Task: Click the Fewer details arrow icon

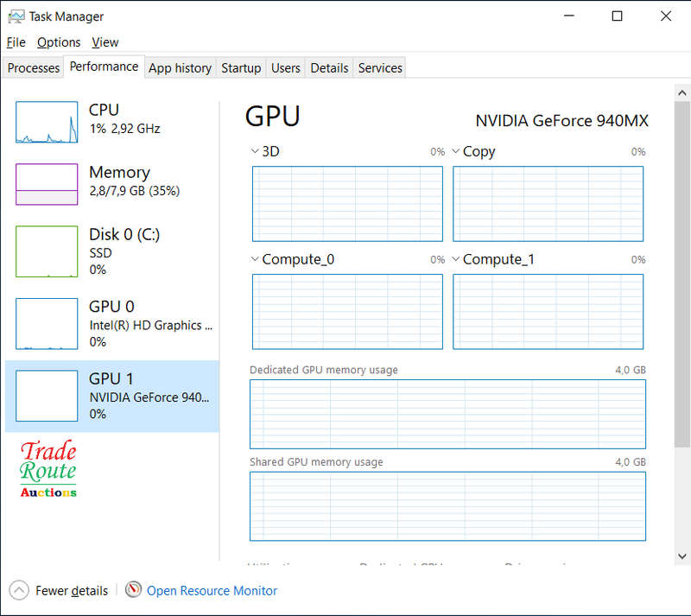Action: click(x=19, y=590)
